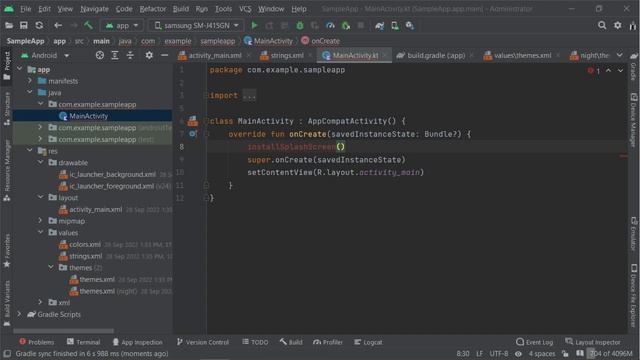Switch to strings.xml editor tab
This screenshot has height=360, width=640.
[286, 55]
